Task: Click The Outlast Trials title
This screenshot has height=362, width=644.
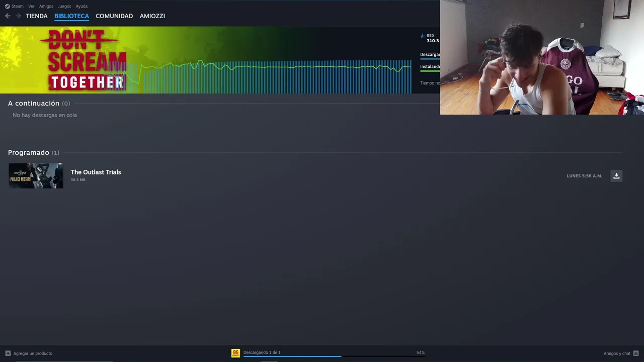Action: coord(96,172)
